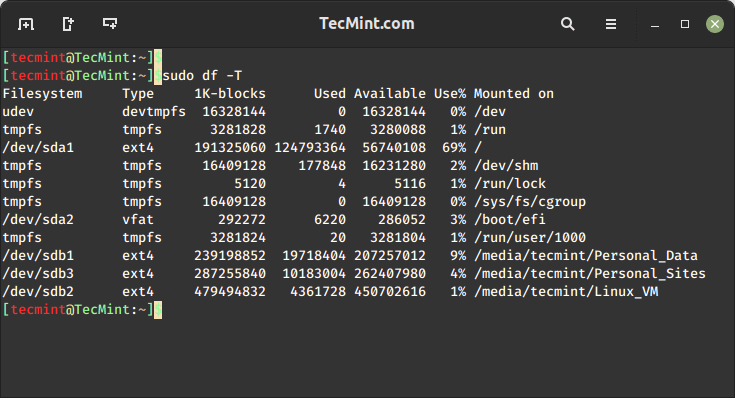
Task: Click the '124793364' used value
Action: click(310, 148)
